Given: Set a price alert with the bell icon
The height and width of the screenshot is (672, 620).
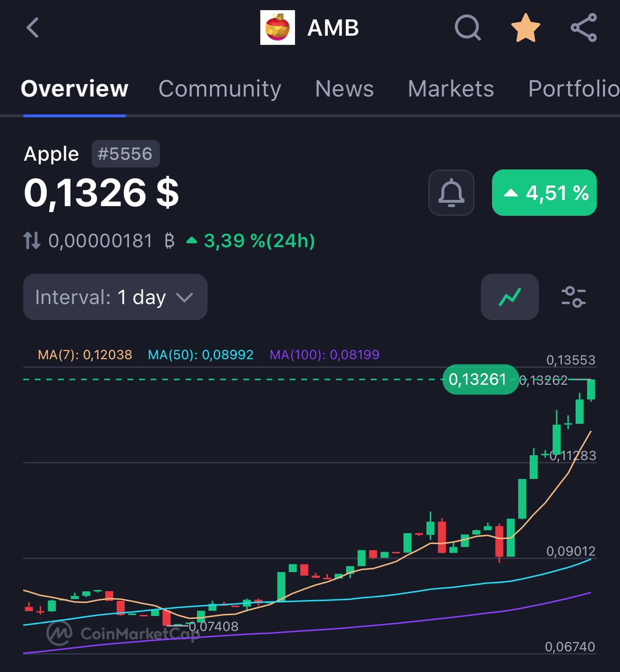Looking at the screenshot, I should 451,193.
